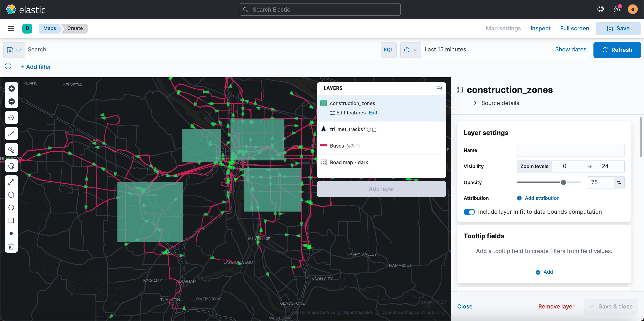Switch to the Maps breadcrumb
Screen dimensions: 644x321
[x=49, y=28]
